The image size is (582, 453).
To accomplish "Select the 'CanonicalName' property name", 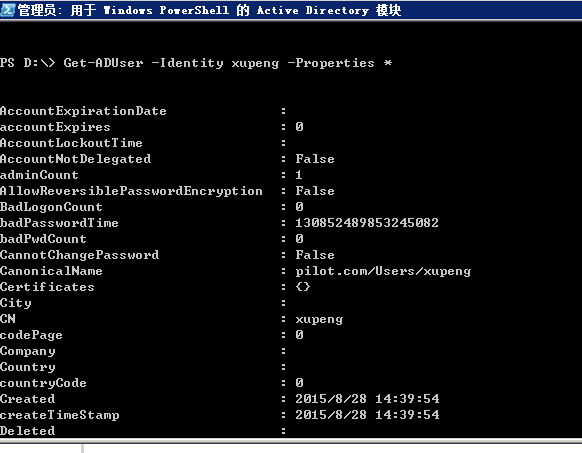I will [x=51, y=271].
